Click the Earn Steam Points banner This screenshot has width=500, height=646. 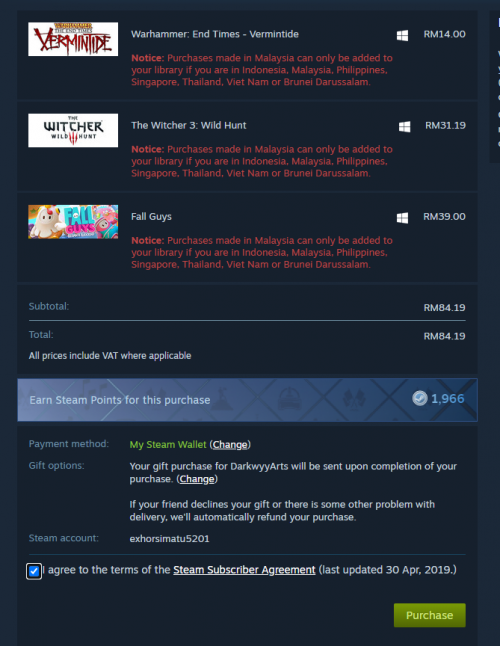pos(247,400)
